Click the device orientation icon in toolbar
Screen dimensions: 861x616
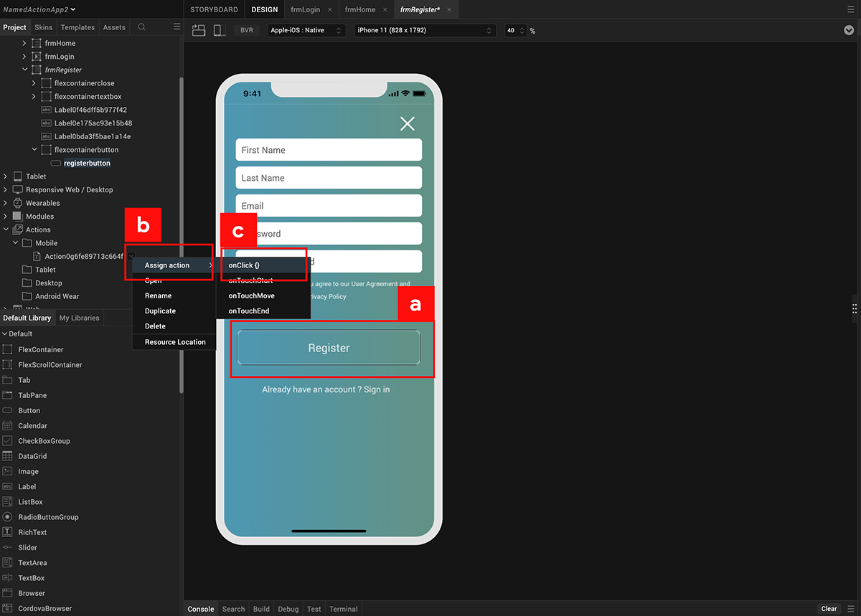pos(199,30)
